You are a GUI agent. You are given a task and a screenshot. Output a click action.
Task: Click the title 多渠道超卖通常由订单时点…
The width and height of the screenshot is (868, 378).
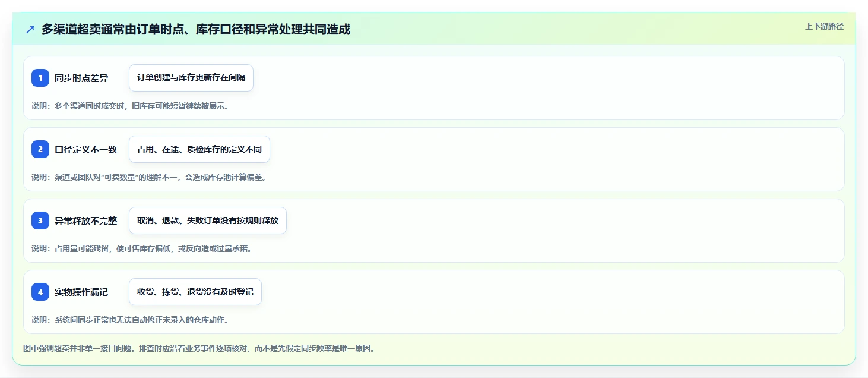[196, 29]
